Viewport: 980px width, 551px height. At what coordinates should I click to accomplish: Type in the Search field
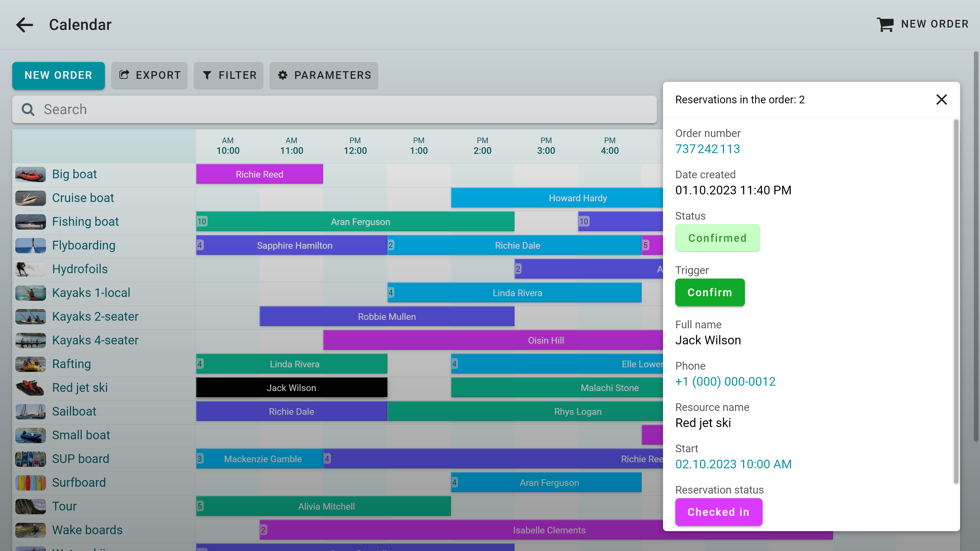coord(342,109)
